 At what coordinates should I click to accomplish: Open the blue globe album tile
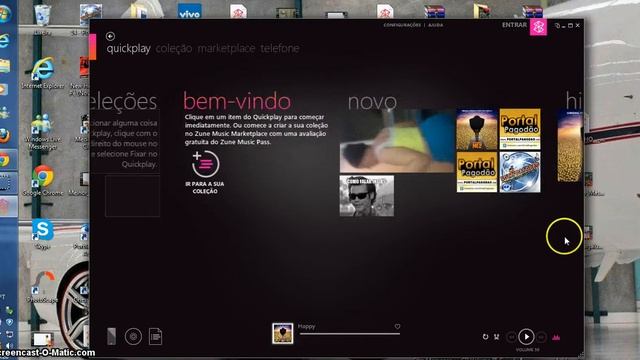click(520, 172)
